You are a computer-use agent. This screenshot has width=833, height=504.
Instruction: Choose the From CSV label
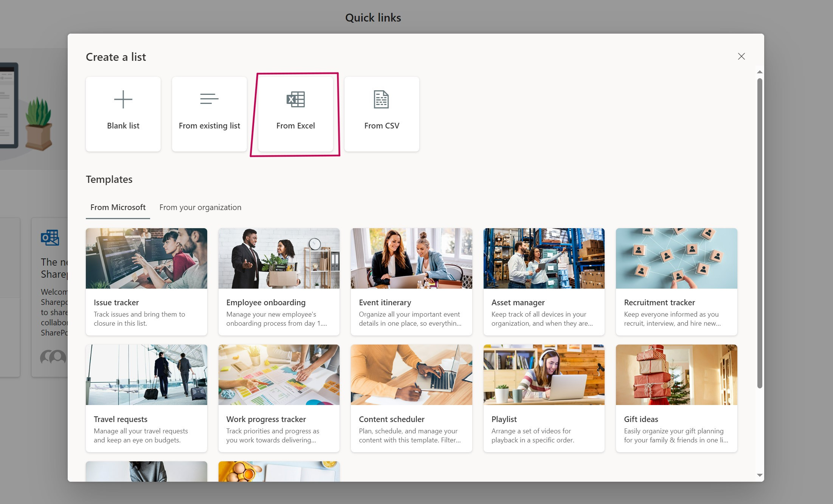[382, 125]
